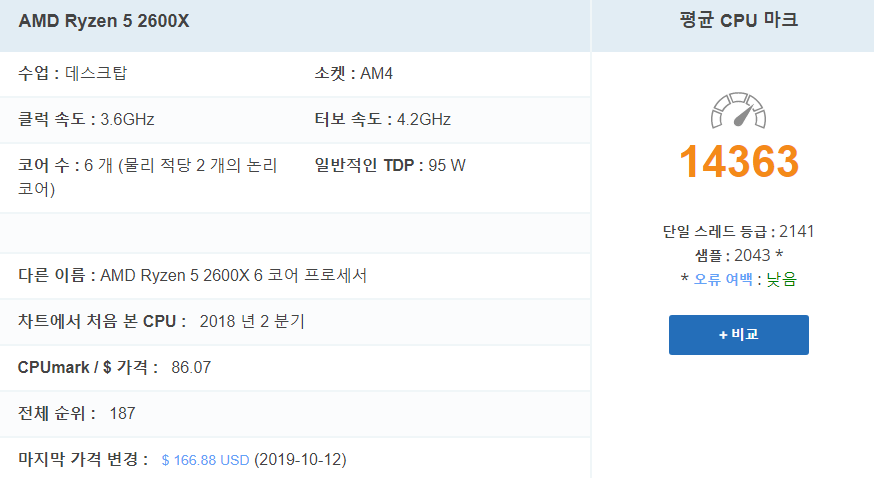
Task: Select the 2018 년 2 분기 text
Action: [252, 321]
